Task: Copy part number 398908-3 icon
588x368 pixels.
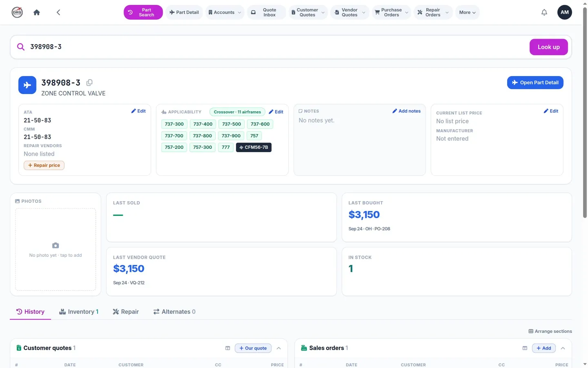Action: click(89, 83)
